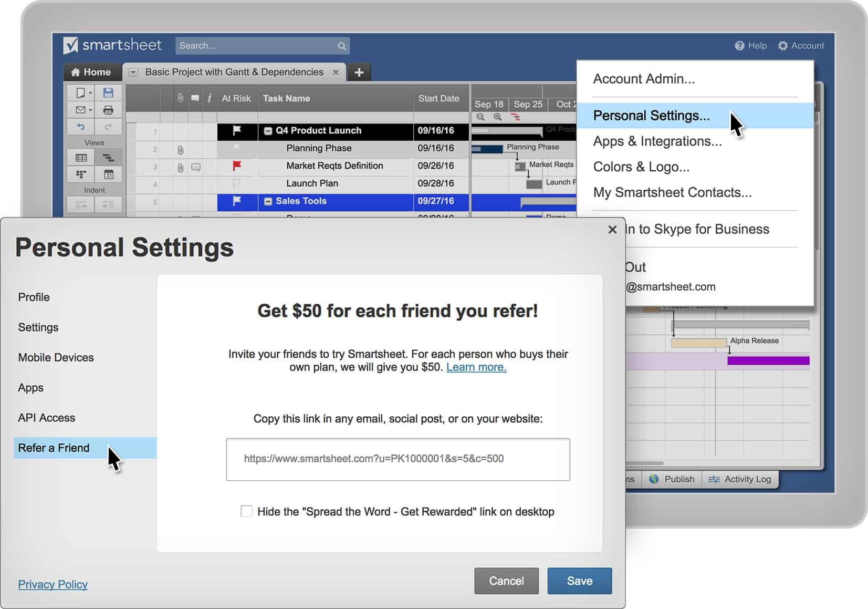Toggle the At Risk flag on Launch Plan row
868x609 pixels.
point(237,183)
